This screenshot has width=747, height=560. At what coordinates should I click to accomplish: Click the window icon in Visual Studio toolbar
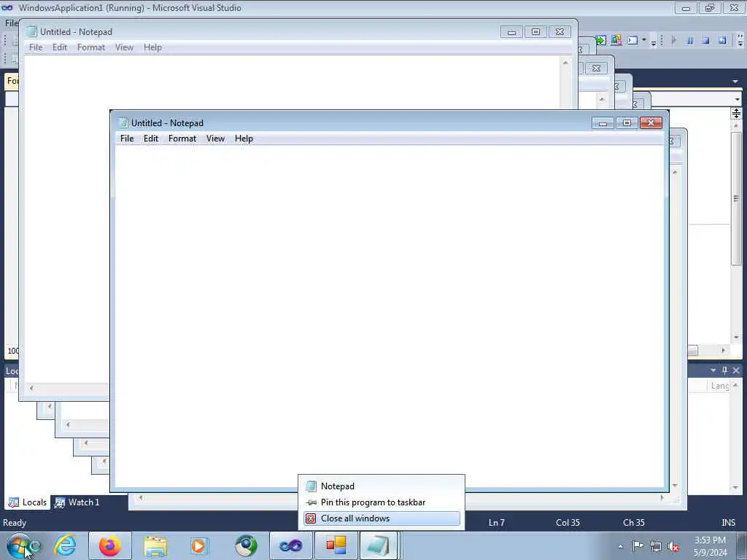pos(632,41)
